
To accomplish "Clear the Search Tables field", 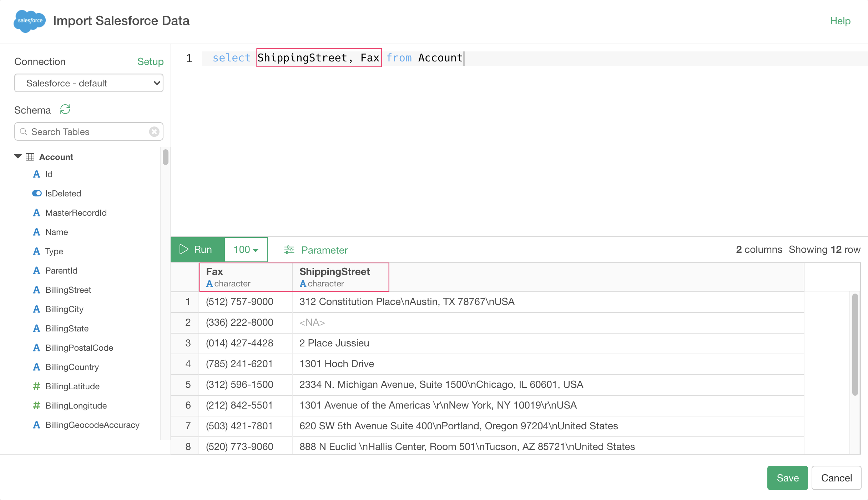I will click(x=154, y=132).
